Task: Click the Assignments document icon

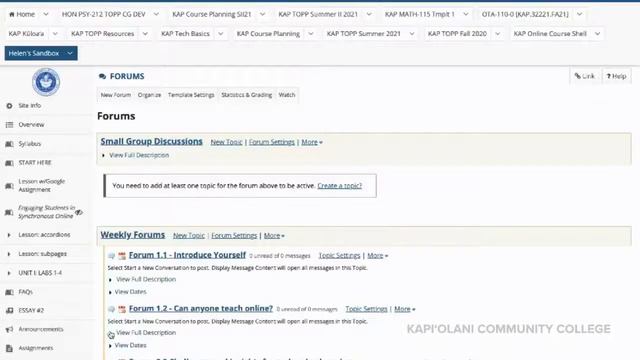Action: point(9,348)
